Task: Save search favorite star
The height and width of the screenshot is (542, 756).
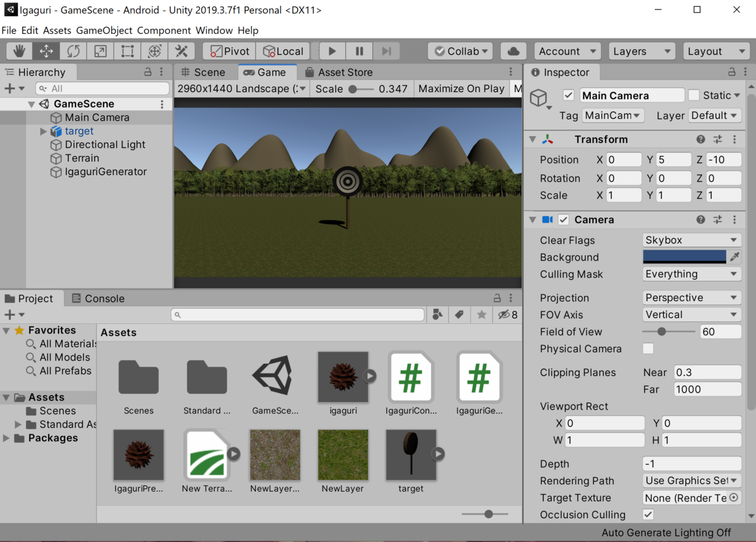Action: 481,314
